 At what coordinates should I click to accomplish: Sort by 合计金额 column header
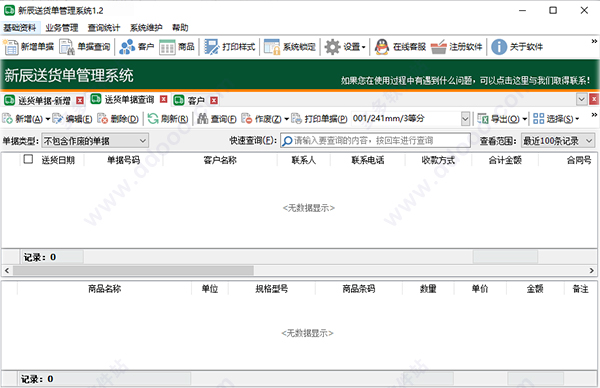pos(505,160)
